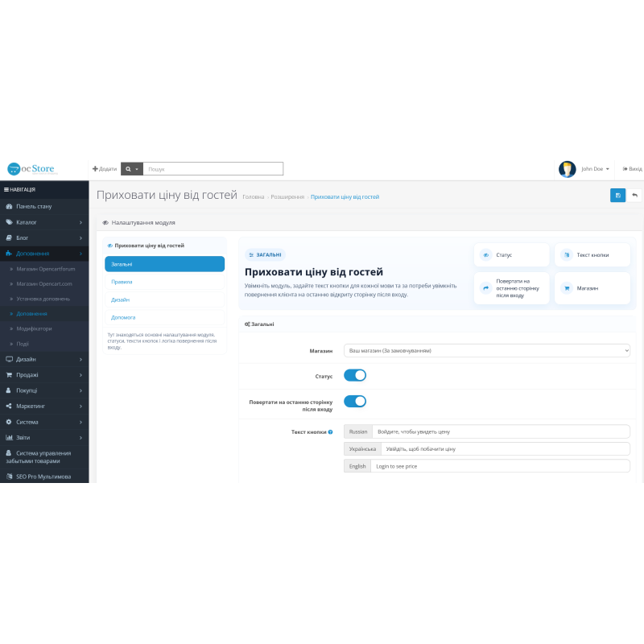This screenshot has height=644, width=644.
Task: Open Система управления забытыми товарами
Action: (44, 457)
